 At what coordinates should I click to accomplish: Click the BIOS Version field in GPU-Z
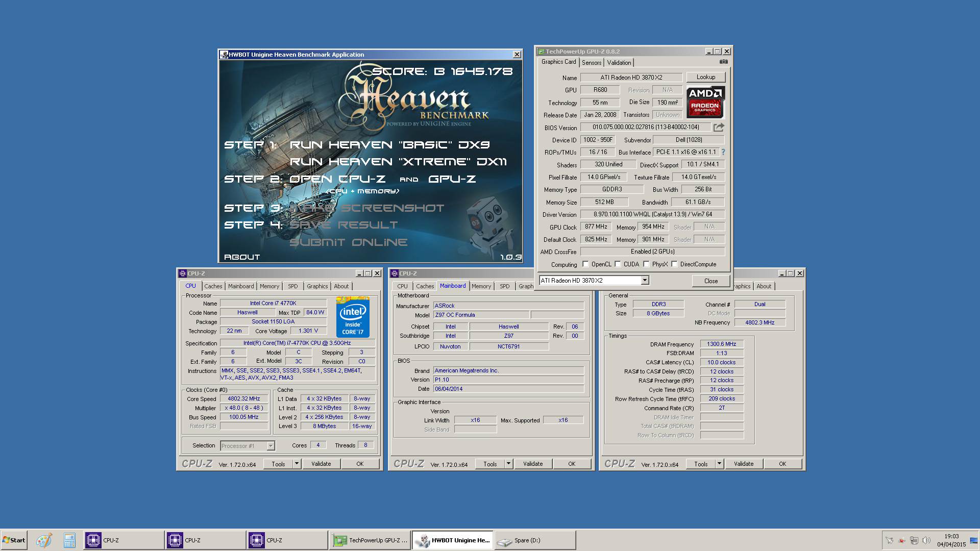[x=646, y=127]
